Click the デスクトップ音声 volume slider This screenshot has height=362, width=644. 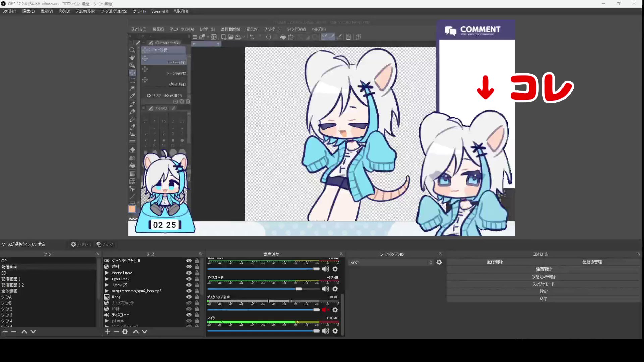pyautogui.click(x=264, y=310)
